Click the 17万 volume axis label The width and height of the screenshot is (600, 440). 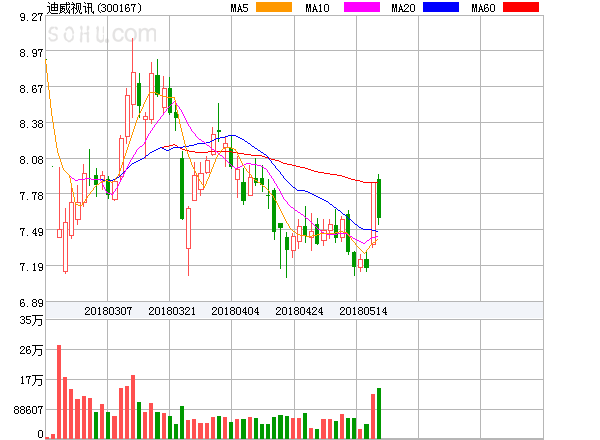pos(31,380)
